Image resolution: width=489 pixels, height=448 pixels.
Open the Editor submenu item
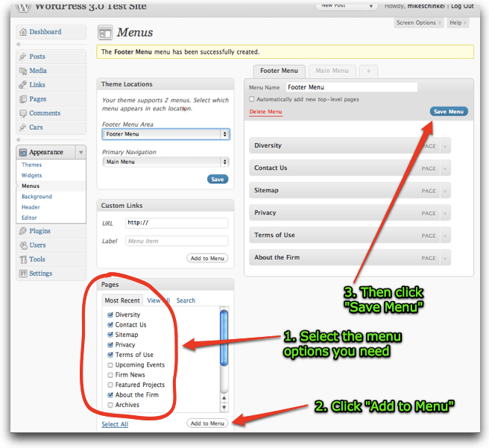[x=29, y=218]
